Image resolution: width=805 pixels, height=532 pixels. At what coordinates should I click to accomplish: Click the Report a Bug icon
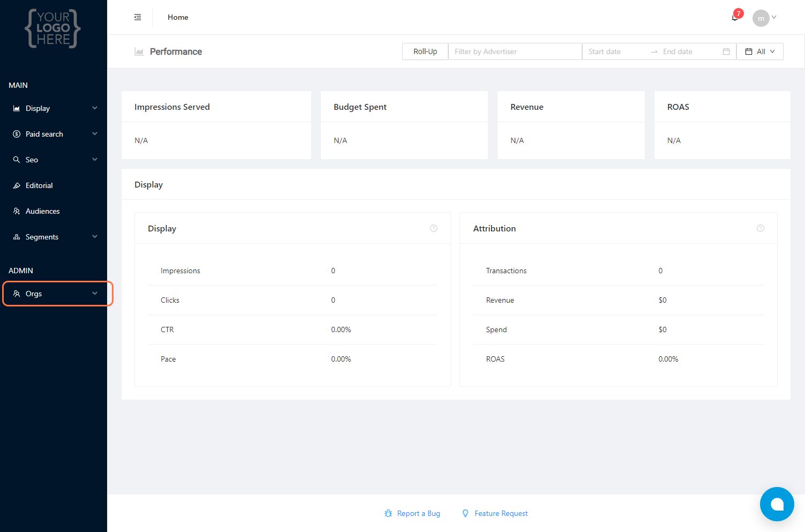pos(388,513)
